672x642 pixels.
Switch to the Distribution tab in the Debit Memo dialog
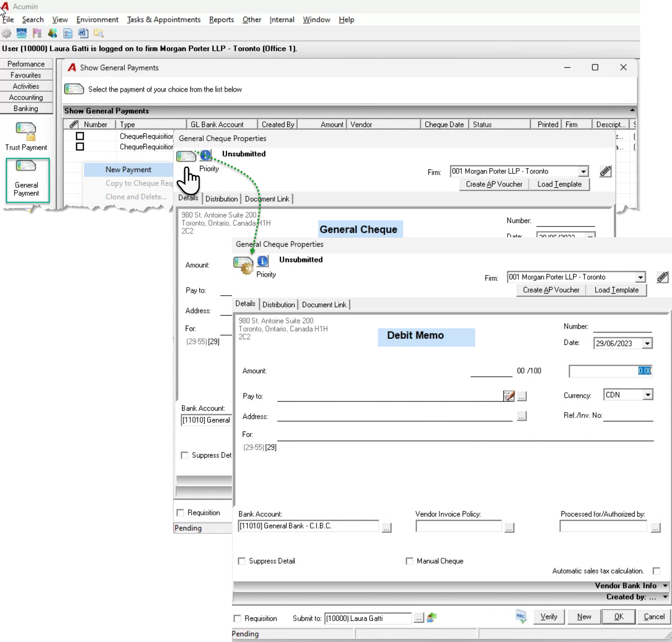(x=278, y=305)
